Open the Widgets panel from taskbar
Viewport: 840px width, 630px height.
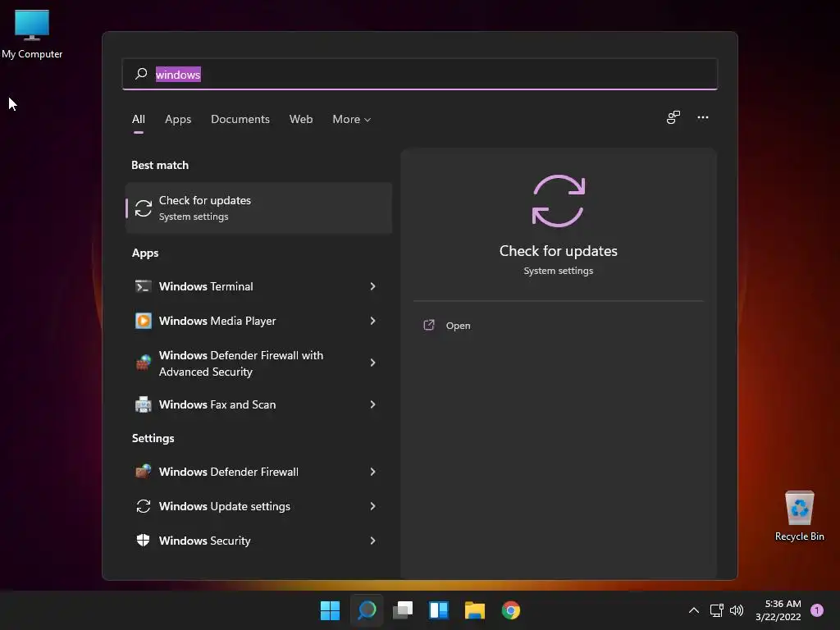(439, 610)
